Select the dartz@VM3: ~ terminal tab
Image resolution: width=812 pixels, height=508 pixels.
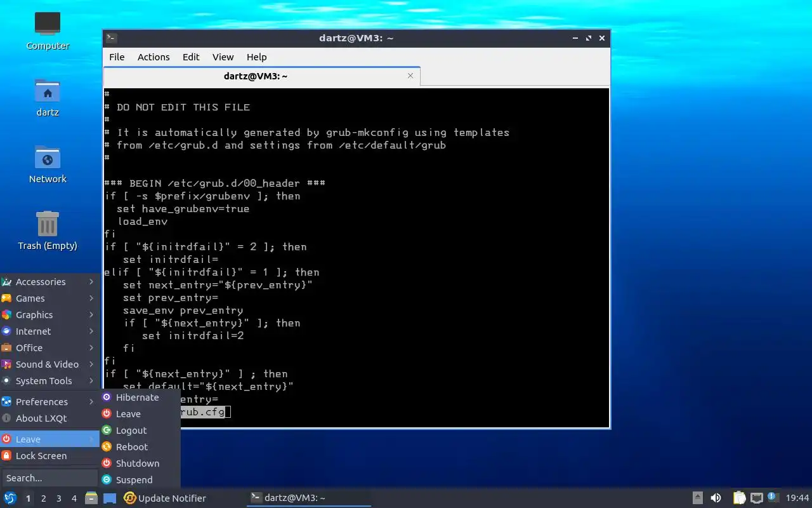click(261, 76)
